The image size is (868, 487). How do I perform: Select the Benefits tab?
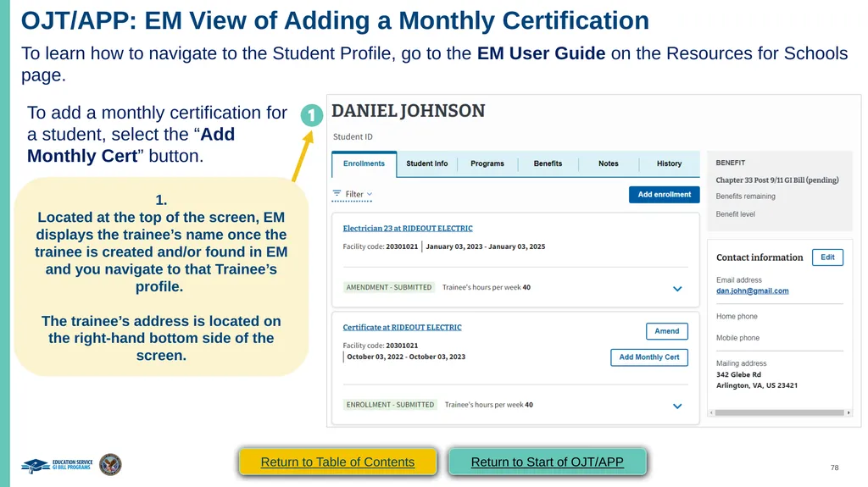[x=548, y=163]
